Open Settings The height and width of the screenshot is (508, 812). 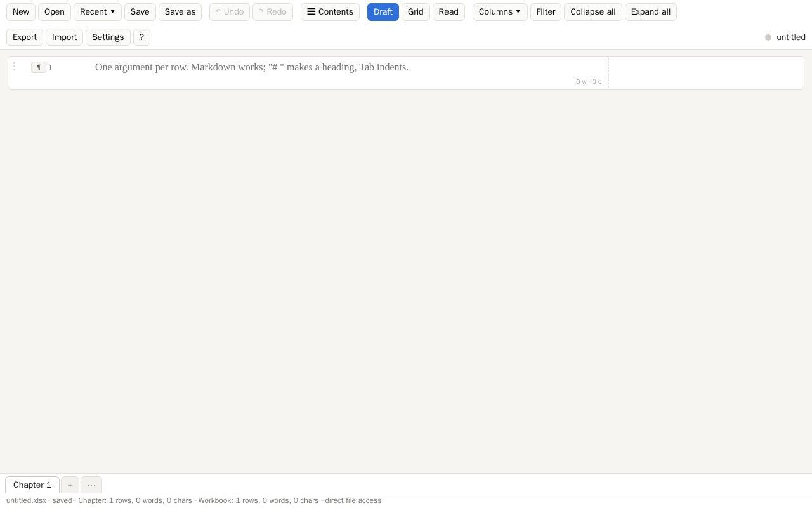click(x=108, y=37)
